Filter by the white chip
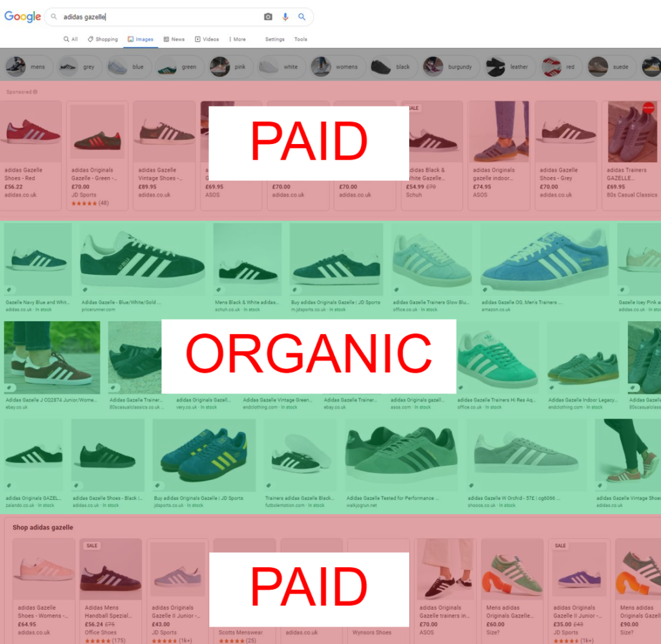Viewport: 661px width, 644px height. (x=281, y=67)
